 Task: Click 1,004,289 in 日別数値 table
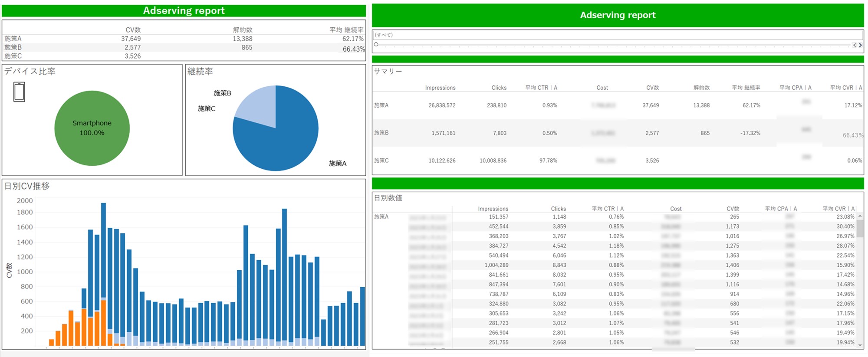tap(496, 265)
